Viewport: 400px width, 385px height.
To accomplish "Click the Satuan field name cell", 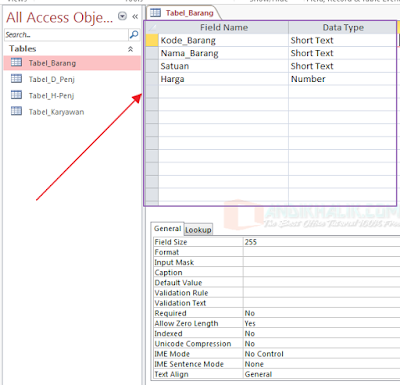I will pos(224,66).
